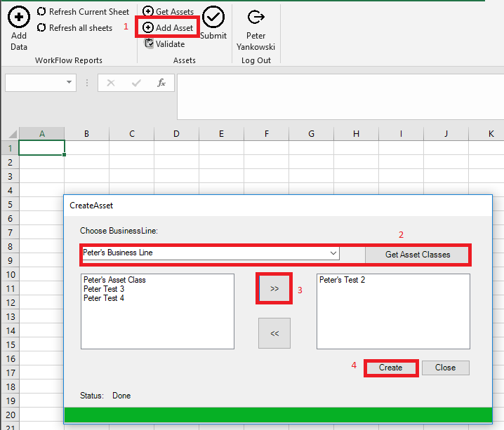Click the Get Asset Classes button
The width and height of the screenshot is (504, 430).
[418, 254]
